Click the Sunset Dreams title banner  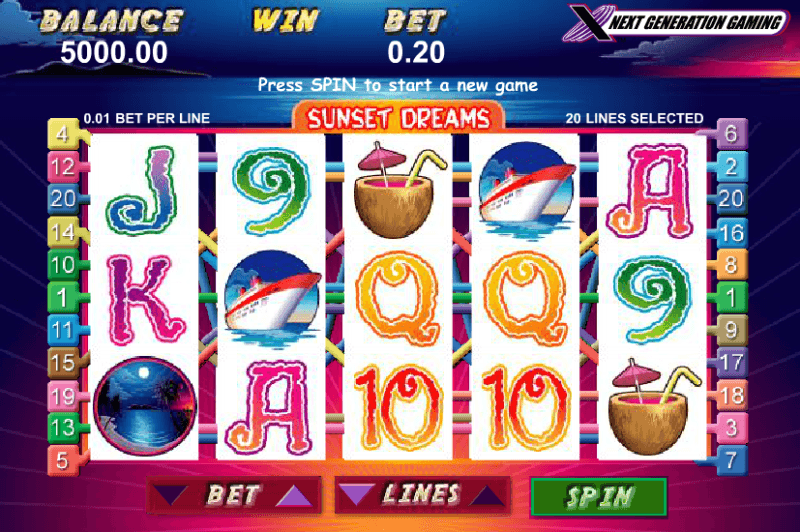tap(398, 118)
